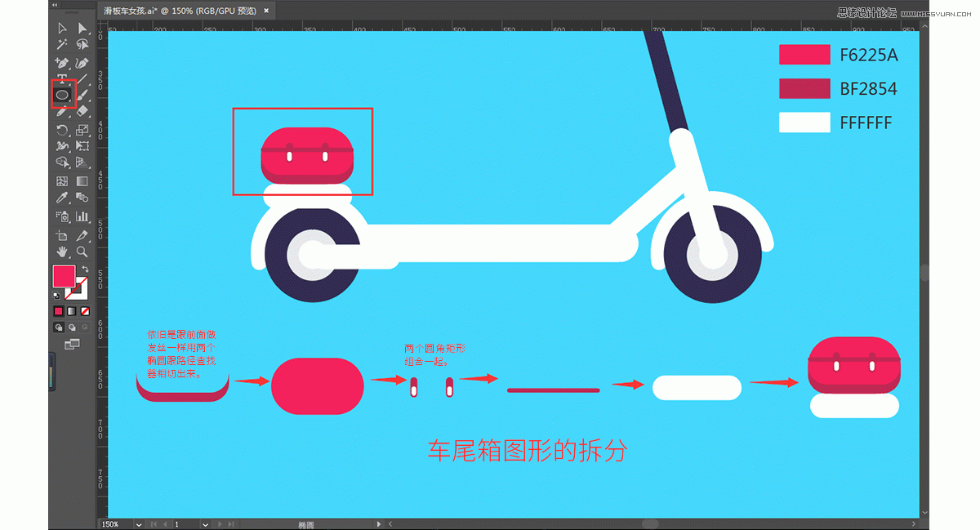Switch paint mode to Gradient

pos(71,311)
